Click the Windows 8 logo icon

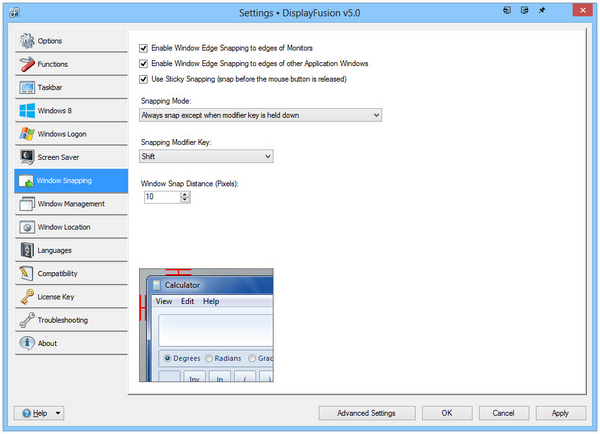click(x=27, y=111)
